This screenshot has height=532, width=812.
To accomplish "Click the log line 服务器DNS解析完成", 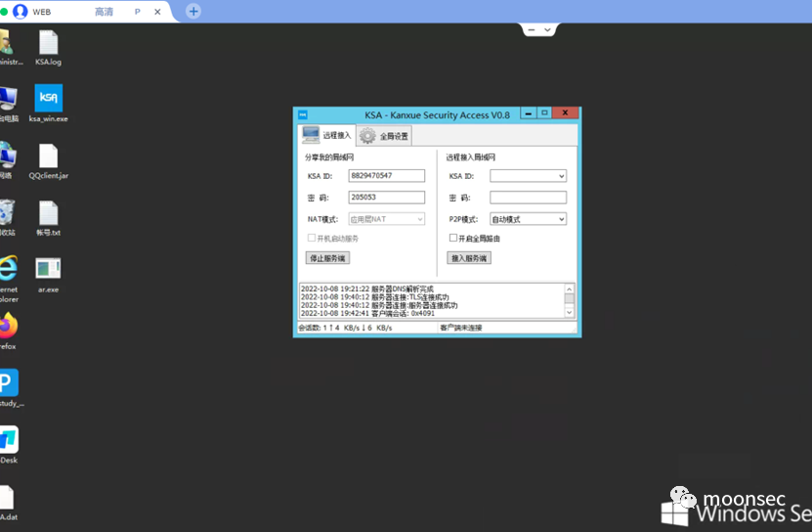I will (367, 288).
